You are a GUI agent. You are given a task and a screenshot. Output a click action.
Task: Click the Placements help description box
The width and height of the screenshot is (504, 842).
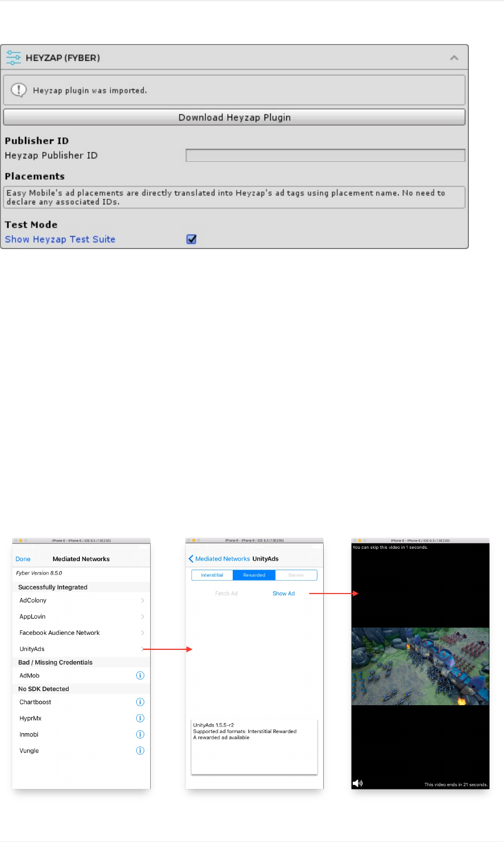[234, 197]
